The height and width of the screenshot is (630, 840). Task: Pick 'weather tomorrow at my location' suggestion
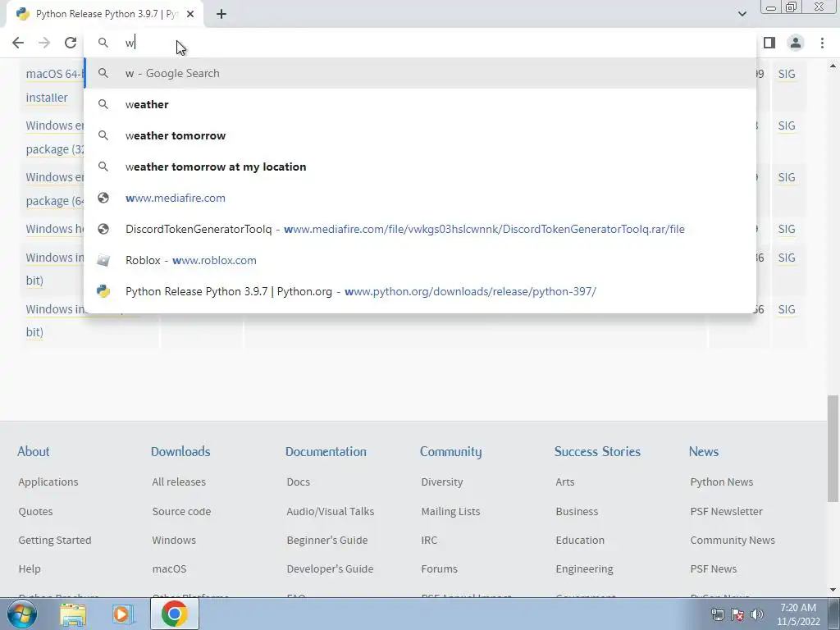[420, 167]
